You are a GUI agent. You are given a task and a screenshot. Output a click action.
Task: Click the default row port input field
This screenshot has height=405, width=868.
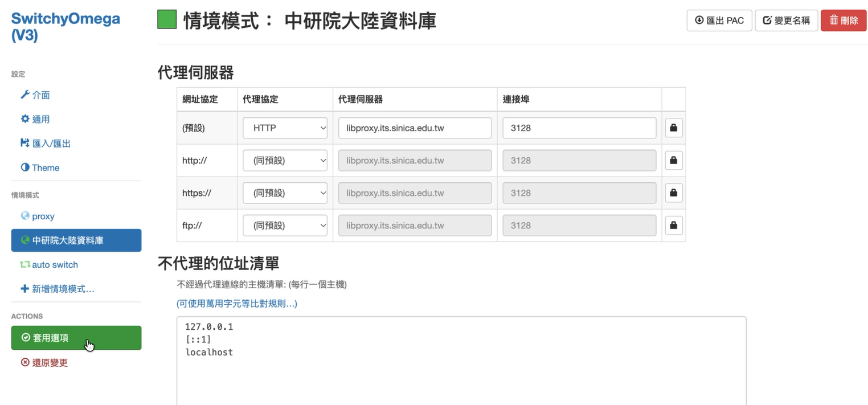pos(579,128)
